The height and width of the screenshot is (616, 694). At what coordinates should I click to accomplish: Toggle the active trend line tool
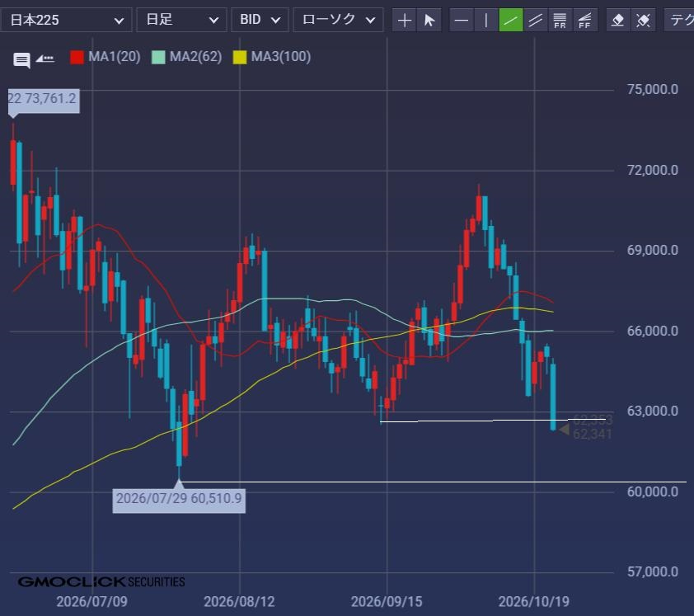(511, 20)
